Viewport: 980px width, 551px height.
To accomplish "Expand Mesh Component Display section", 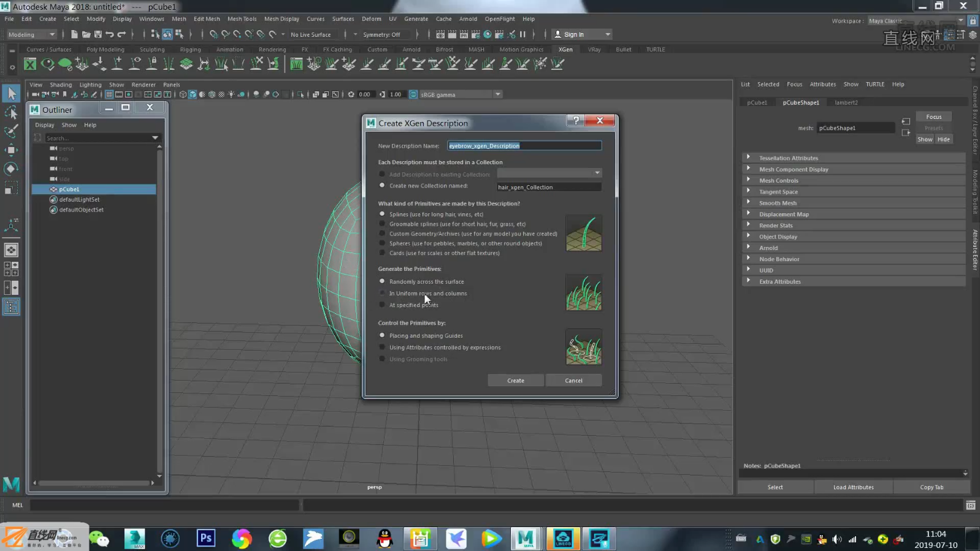I will [854, 169].
